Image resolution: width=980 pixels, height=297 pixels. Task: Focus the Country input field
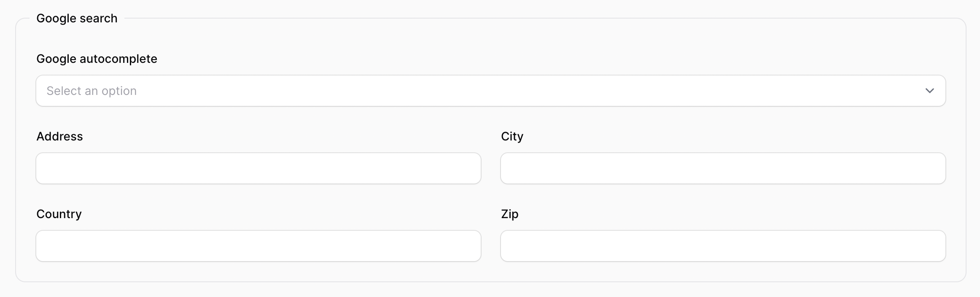(x=258, y=246)
